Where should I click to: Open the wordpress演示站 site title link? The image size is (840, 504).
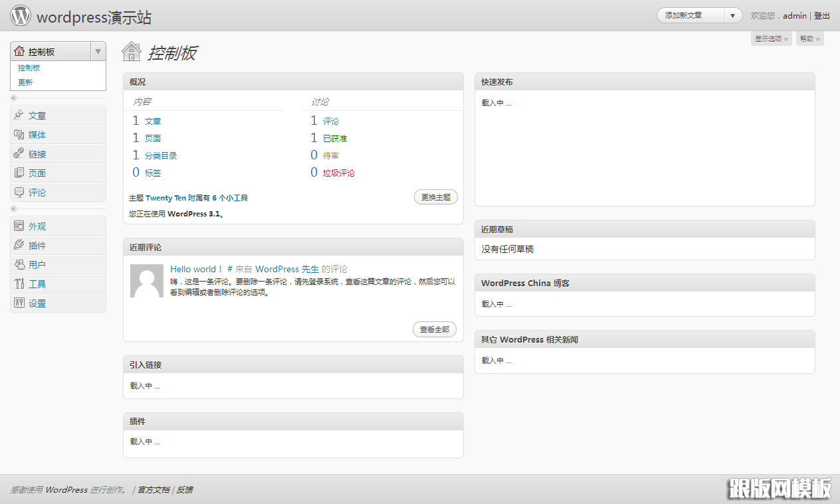94,17
